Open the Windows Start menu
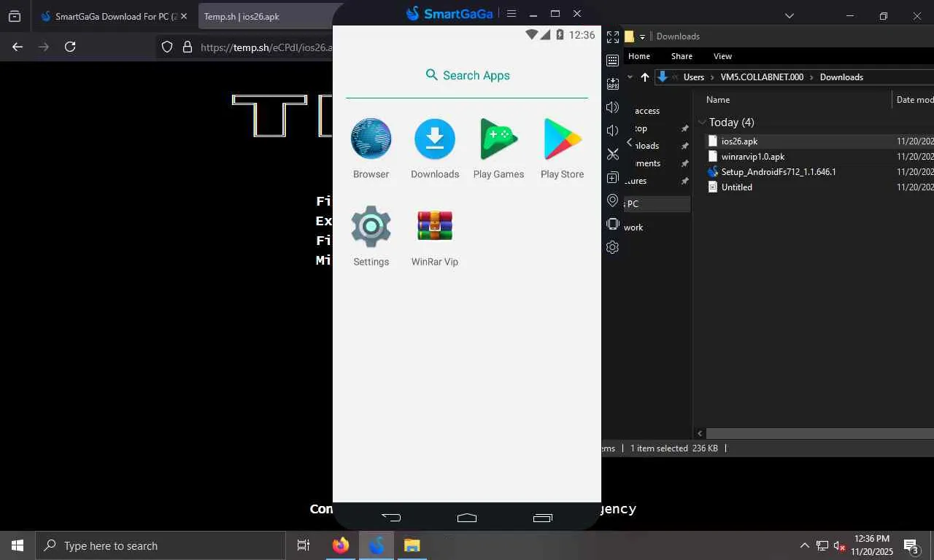 coord(18,545)
